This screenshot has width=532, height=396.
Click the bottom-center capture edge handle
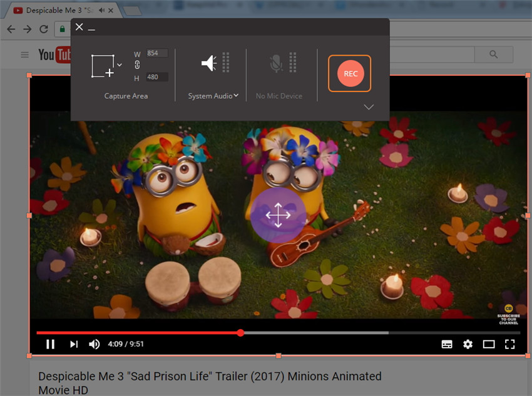pos(279,356)
